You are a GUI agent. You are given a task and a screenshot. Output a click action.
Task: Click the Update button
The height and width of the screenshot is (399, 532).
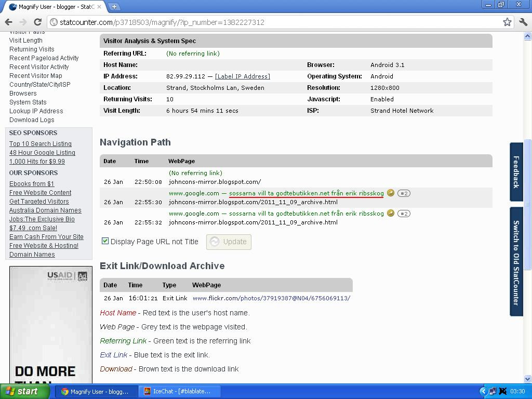tap(229, 242)
